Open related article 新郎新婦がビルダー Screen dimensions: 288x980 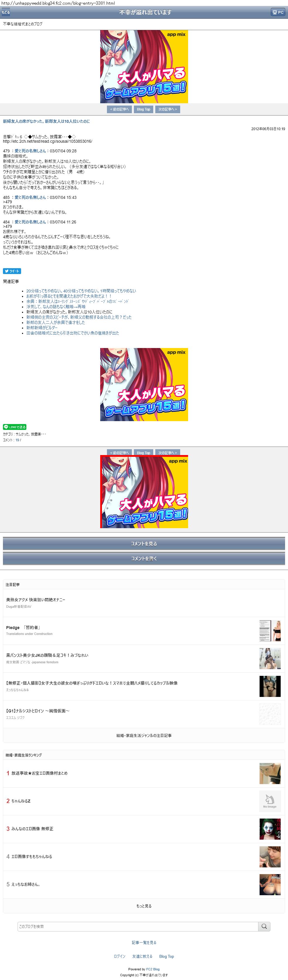pyautogui.click(x=42, y=328)
